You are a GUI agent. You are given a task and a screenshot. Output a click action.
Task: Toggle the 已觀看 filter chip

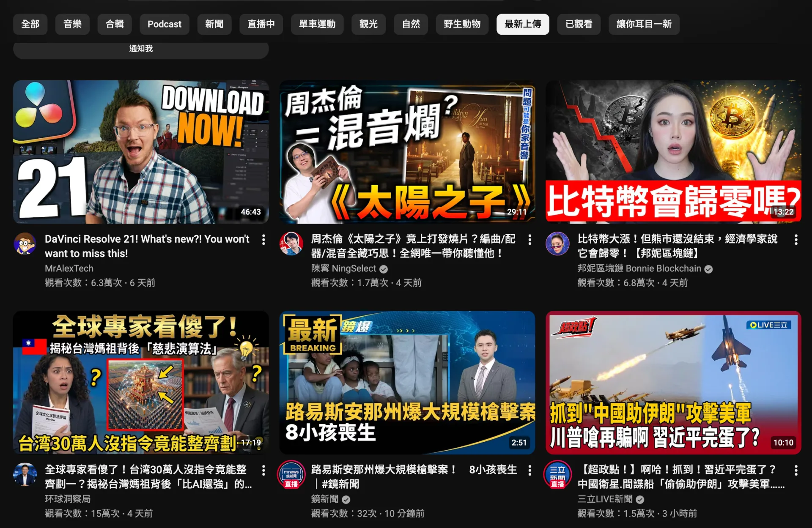point(579,24)
